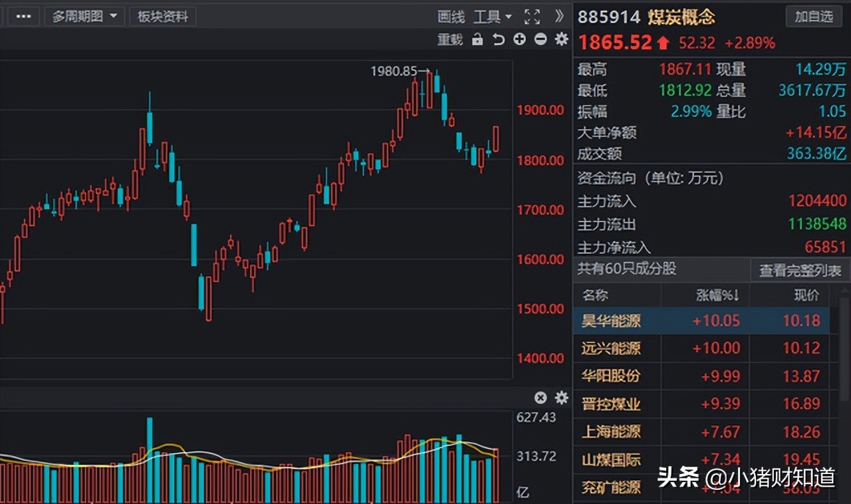The image size is (851, 504).
Task: Add 煤炭概念 via 加自选 button
Action: coord(814,17)
